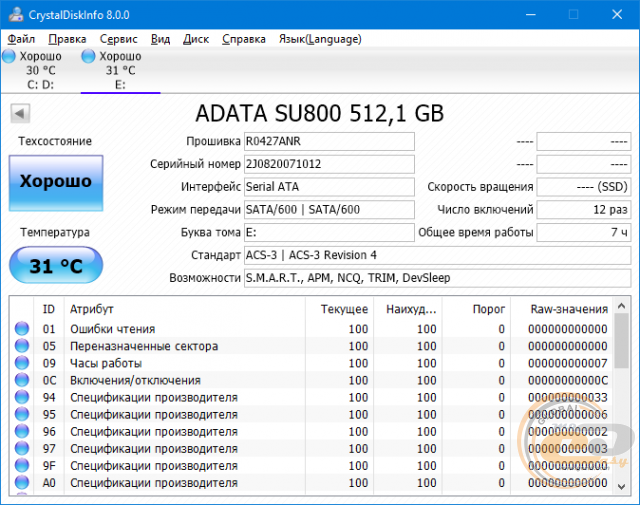Viewport: 640px width, 505px height.
Task: Click the ID column header
Action: pyautogui.click(x=49, y=309)
